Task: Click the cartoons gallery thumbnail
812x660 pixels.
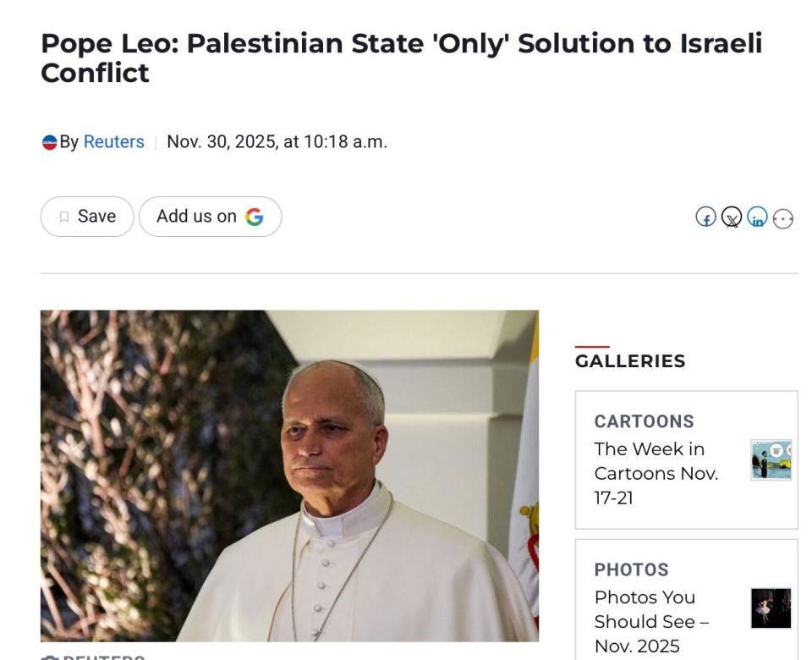Action: coord(771,460)
